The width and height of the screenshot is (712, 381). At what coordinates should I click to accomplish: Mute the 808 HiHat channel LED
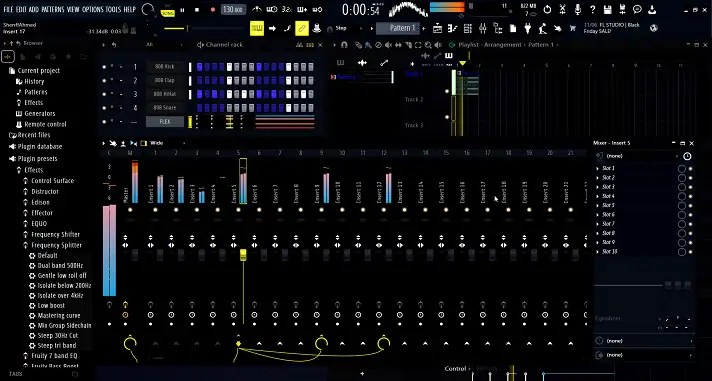click(x=104, y=94)
